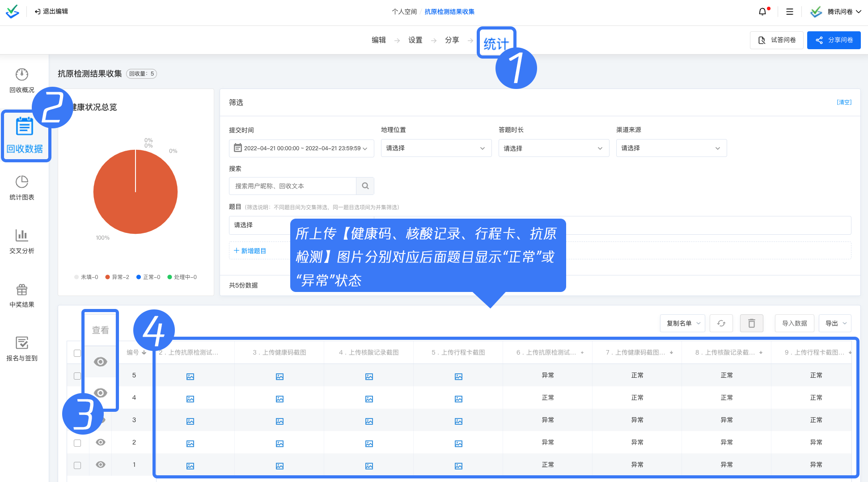Viewport: 868px width, 482px height.
Task: Expand 渠道来源 dropdown
Action: (671, 148)
